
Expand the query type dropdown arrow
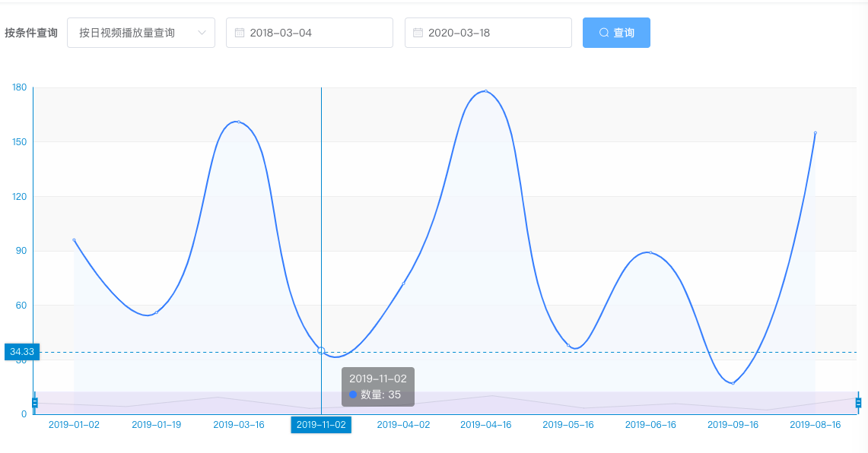[202, 33]
